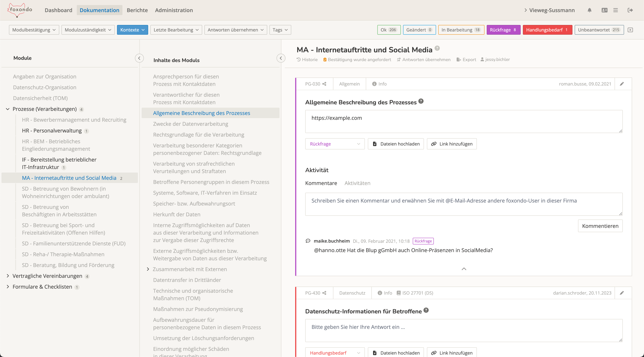Switch to the Aktivitäten tab
Screen dimensions: 644x357
[x=357, y=183]
